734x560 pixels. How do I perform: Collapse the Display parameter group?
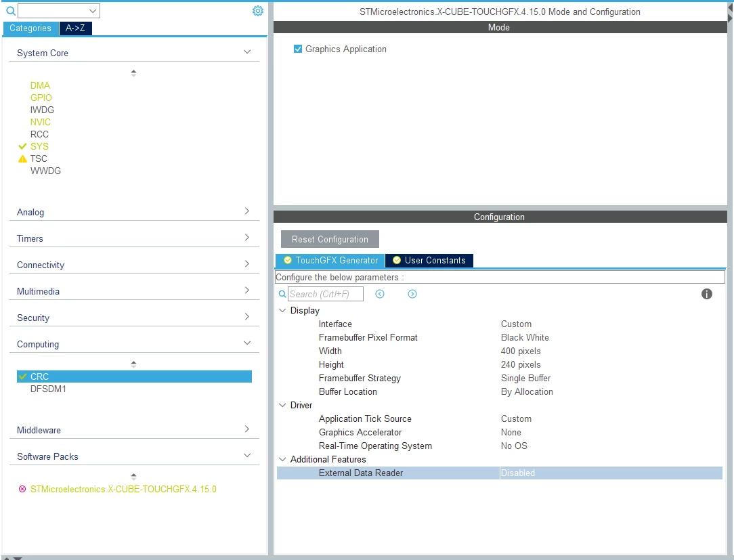coord(282,310)
